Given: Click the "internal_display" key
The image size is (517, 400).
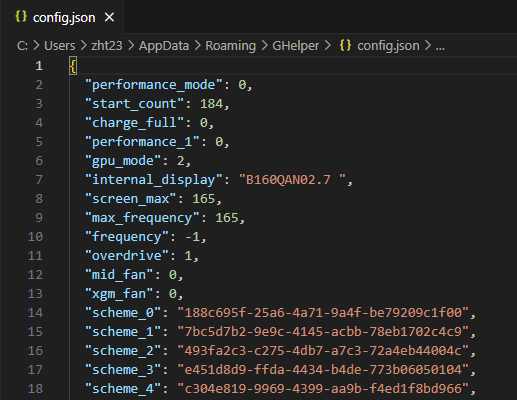Looking at the screenshot, I should (x=154, y=180).
